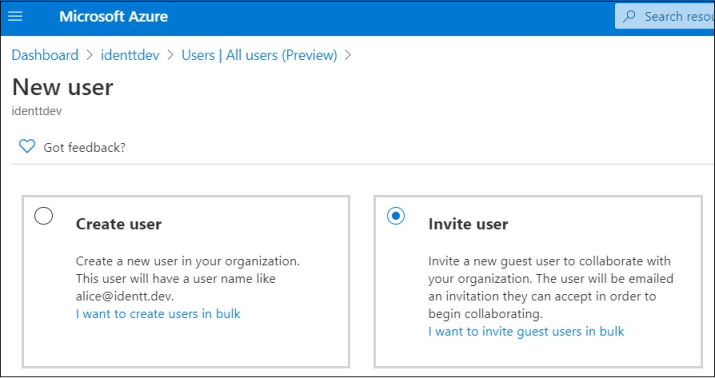This screenshot has height=378, width=715.
Task: Select the Invite user radio button
Action: click(x=395, y=216)
